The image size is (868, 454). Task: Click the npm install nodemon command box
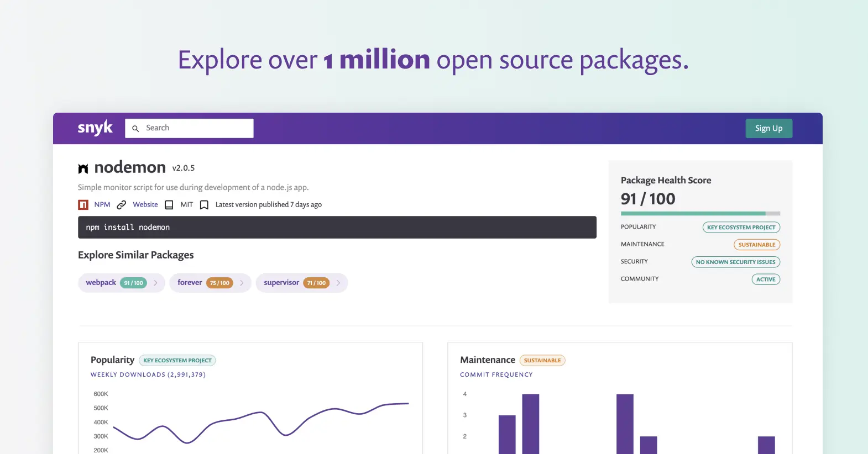(337, 228)
